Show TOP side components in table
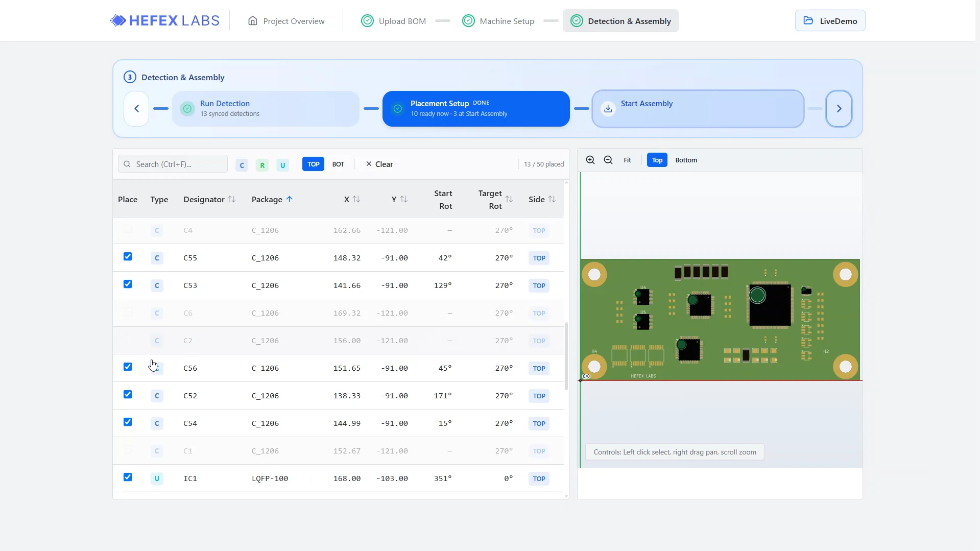Image resolution: width=980 pixels, height=551 pixels. tap(313, 164)
